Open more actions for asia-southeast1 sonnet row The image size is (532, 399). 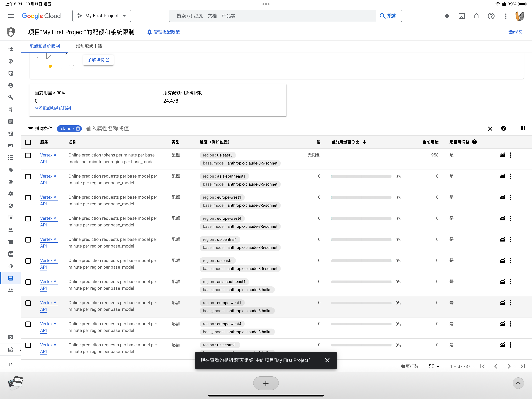click(x=510, y=176)
